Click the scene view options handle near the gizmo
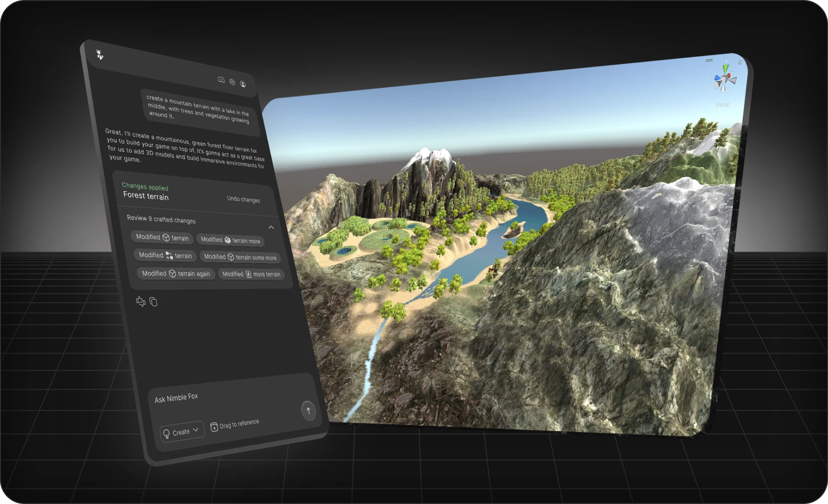This screenshot has height=504, width=828. tap(709, 60)
